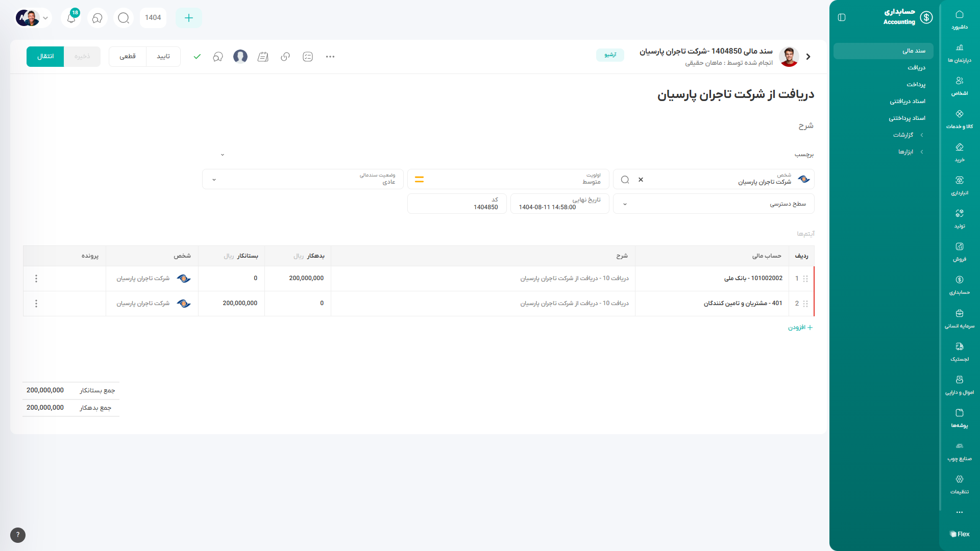
Task: Toggle the three-dot menu on row 1
Action: 36,279
